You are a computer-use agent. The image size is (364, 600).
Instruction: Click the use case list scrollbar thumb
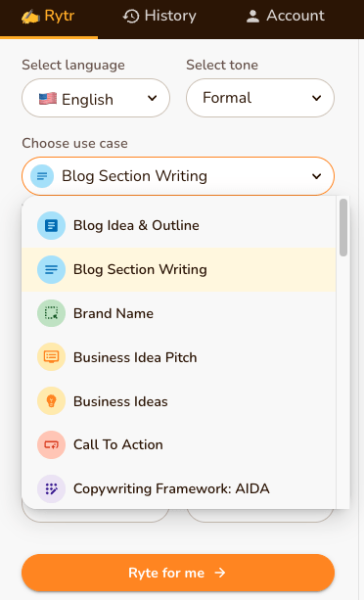(x=343, y=227)
